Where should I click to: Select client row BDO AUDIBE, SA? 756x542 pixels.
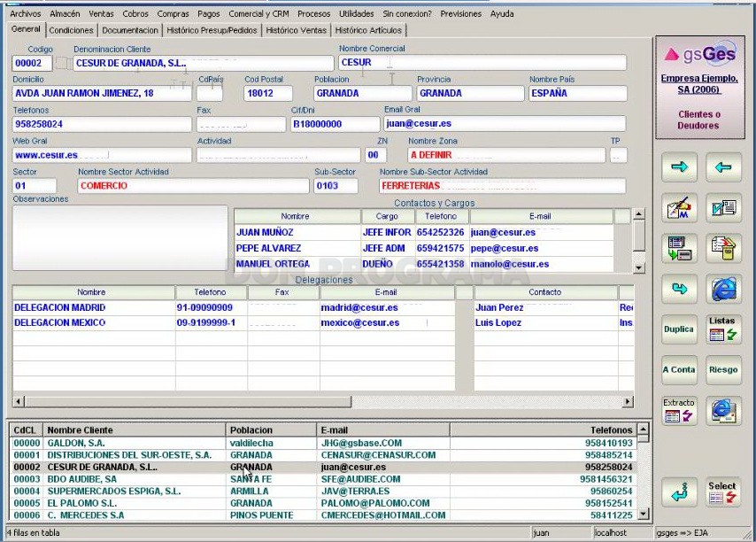coord(323,479)
